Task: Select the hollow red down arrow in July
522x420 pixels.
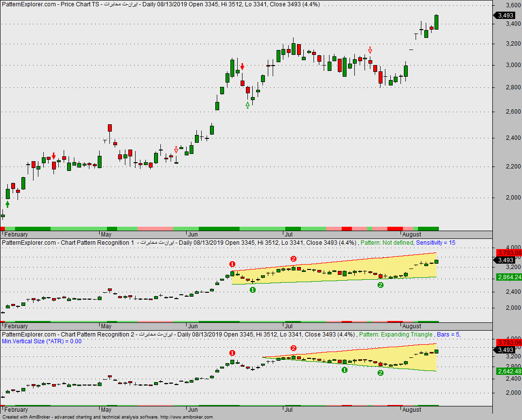Action: point(370,50)
